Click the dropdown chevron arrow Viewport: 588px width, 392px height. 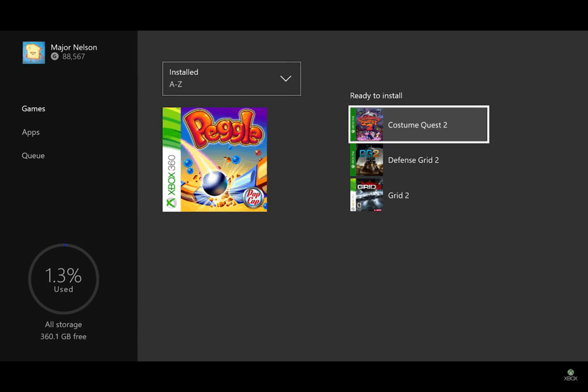[286, 79]
